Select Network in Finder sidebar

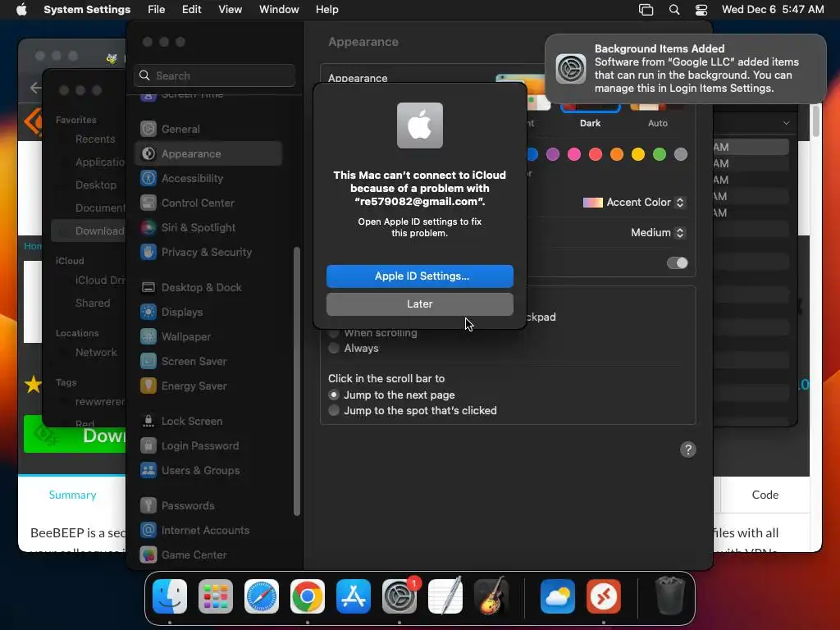(x=96, y=353)
